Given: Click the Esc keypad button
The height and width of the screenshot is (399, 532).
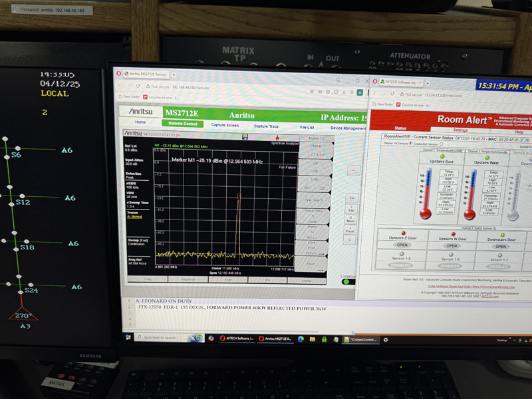Looking at the screenshot, I should [x=352, y=198].
